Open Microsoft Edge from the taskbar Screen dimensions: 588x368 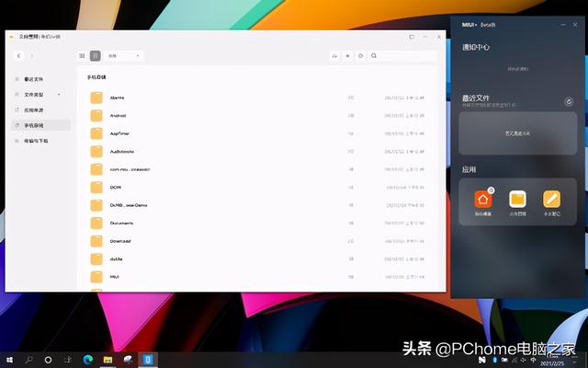(88, 360)
